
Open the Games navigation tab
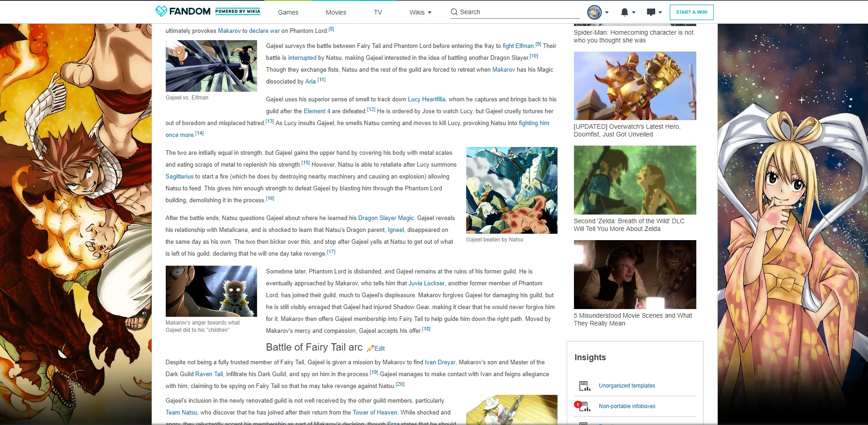pos(288,12)
